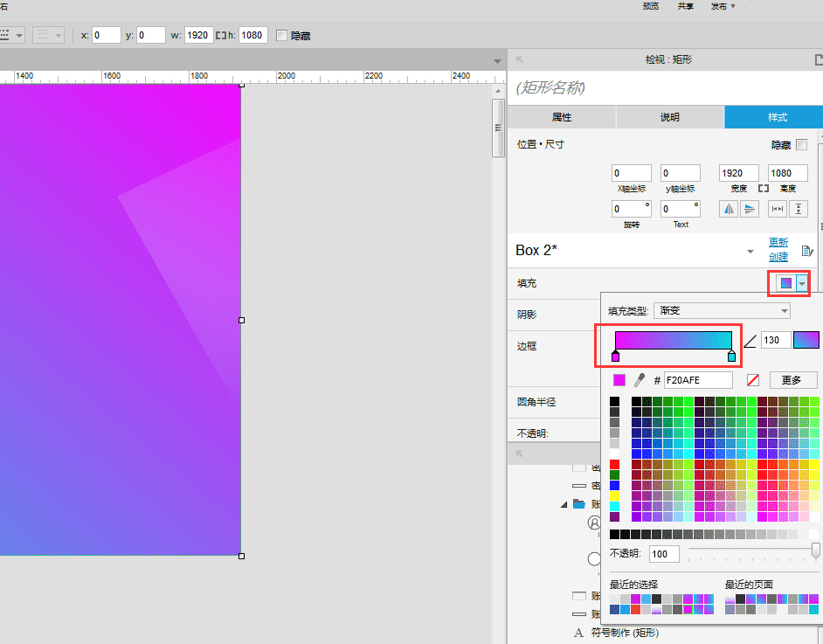Click the fill color dropdown arrow
The height and width of the screenshot is (644, 823).
(x=802, y=283)
